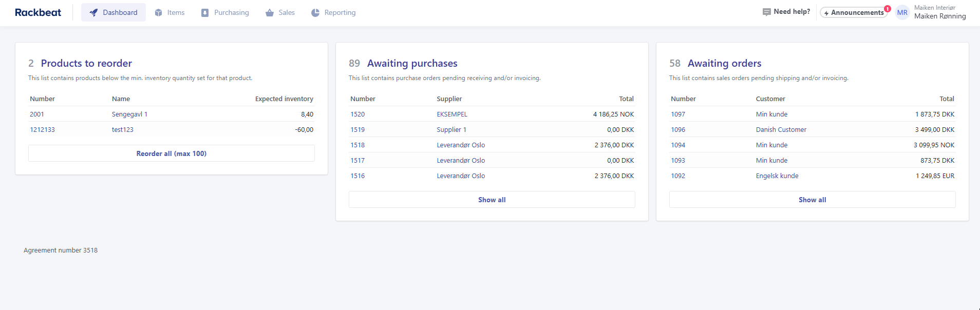Click the Reporting pie chart icon
This screenshot has height=310, width=980.
click(315, 13)
